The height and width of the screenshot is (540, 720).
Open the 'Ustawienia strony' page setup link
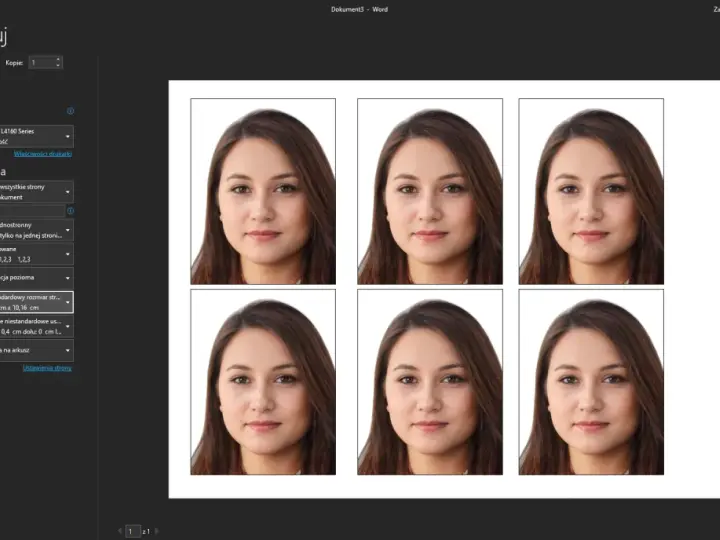47,368
